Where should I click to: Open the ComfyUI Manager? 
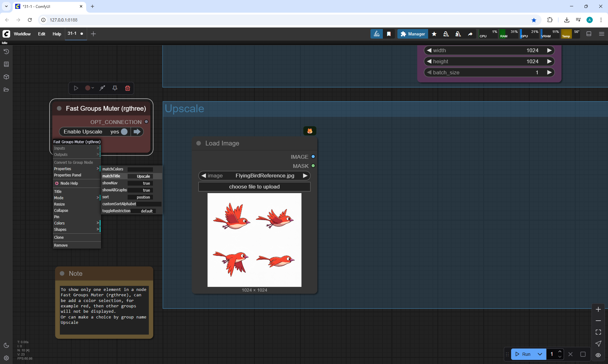pyautogui.click(x=413, y=34)
